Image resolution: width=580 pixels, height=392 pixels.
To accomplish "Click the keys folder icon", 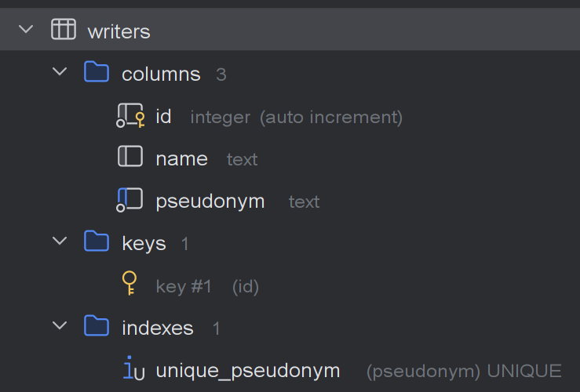I will (97, 241).
